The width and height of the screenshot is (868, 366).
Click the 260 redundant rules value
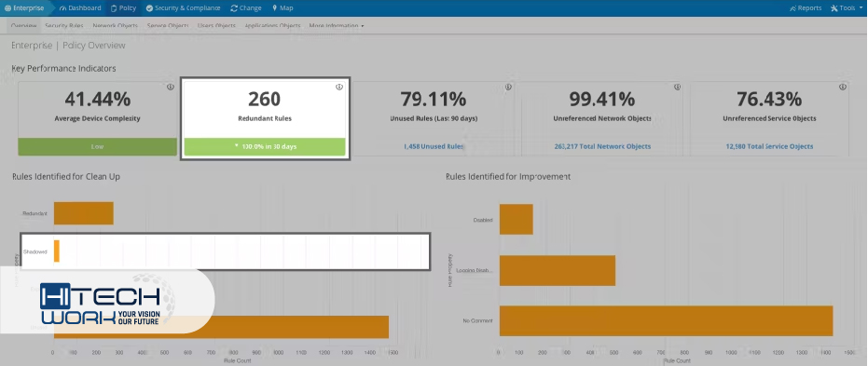(265, 100)
